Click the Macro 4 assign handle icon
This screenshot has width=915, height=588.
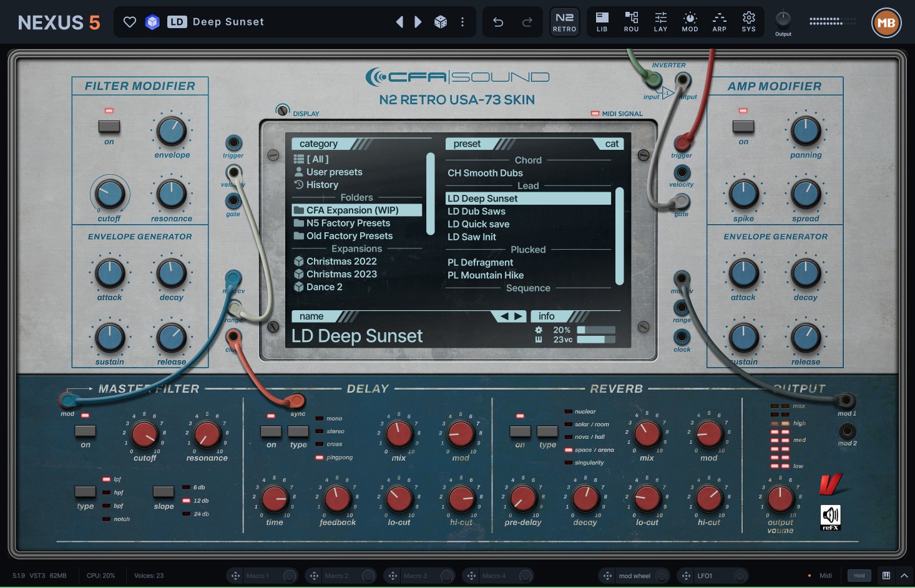pyautogui.click(x=471, y=576)
